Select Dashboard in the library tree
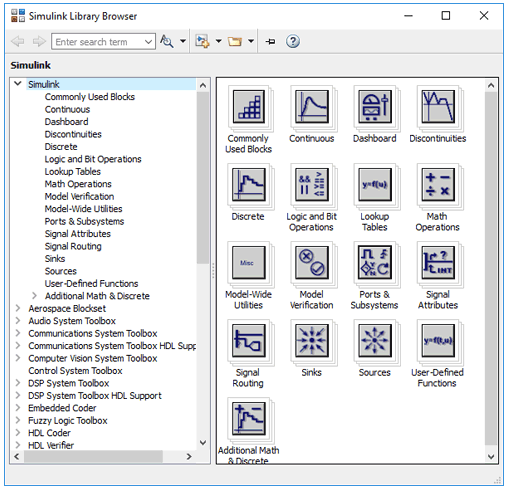 click(x=66, y=122)
